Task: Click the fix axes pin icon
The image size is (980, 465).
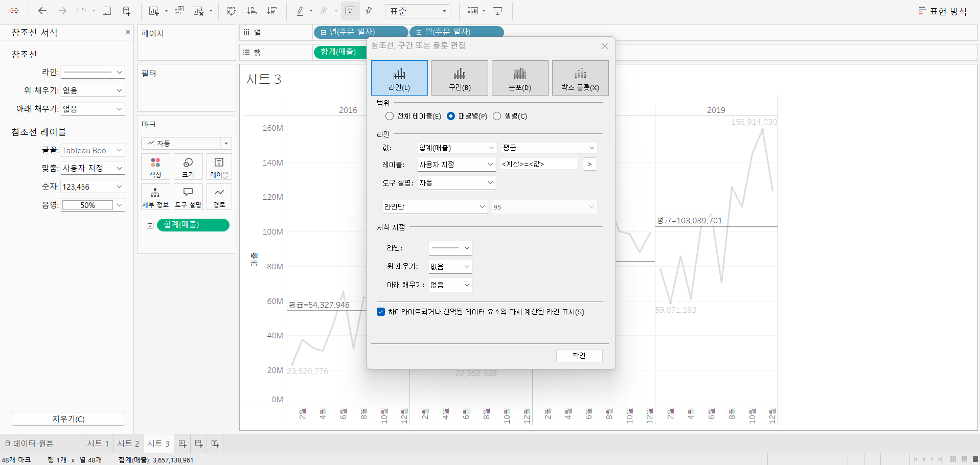Action: 369,11
